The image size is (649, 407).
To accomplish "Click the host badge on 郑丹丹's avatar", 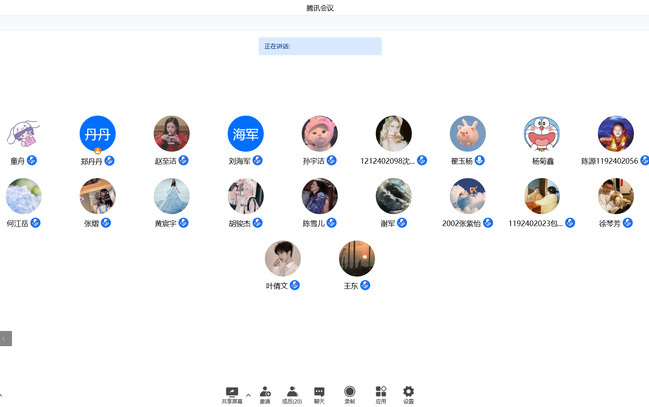I will (x=98, y=150).
